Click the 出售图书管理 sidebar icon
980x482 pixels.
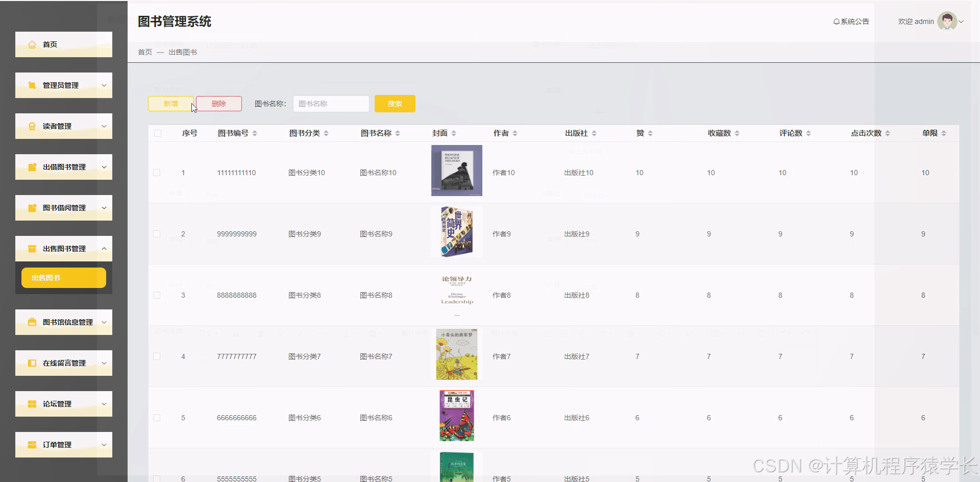pos(32,249)
